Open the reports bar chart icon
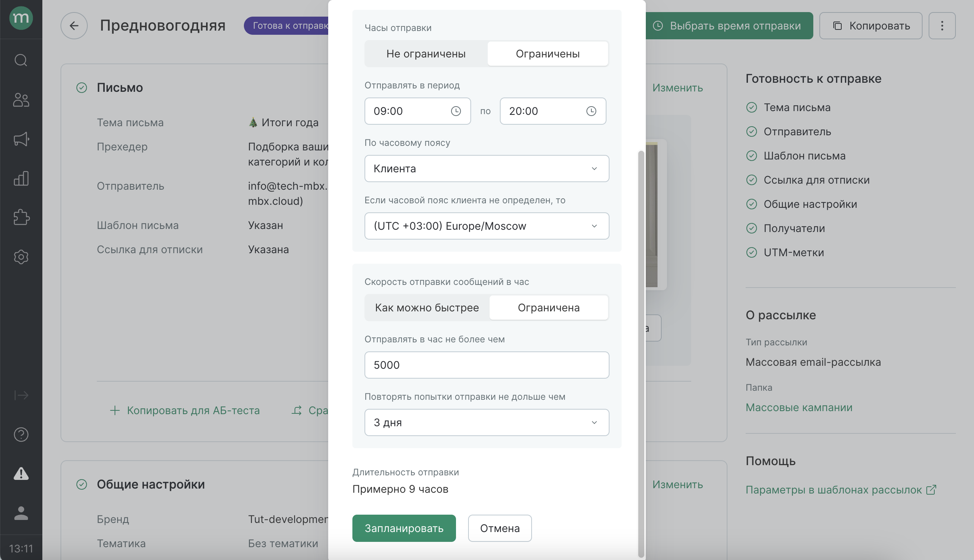 [21, 178]
